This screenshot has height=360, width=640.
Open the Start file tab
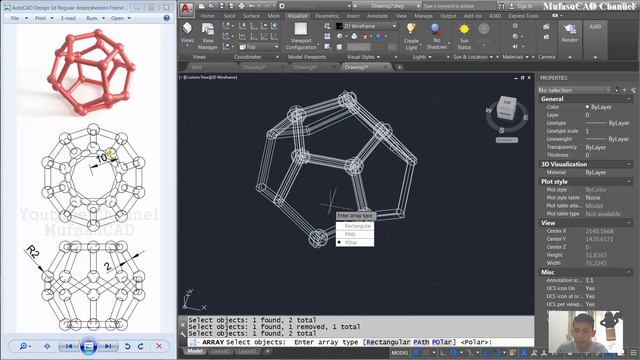click(196, 67)
